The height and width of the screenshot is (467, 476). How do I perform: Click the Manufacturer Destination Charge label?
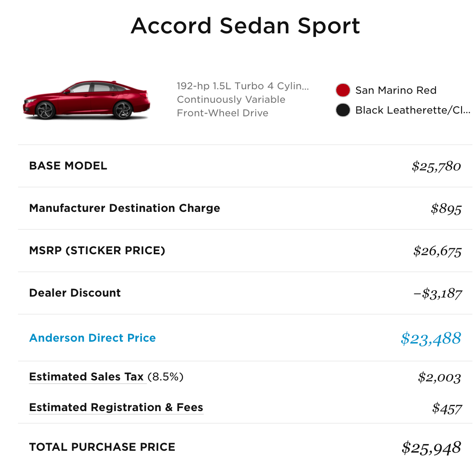tap(124, 208)
